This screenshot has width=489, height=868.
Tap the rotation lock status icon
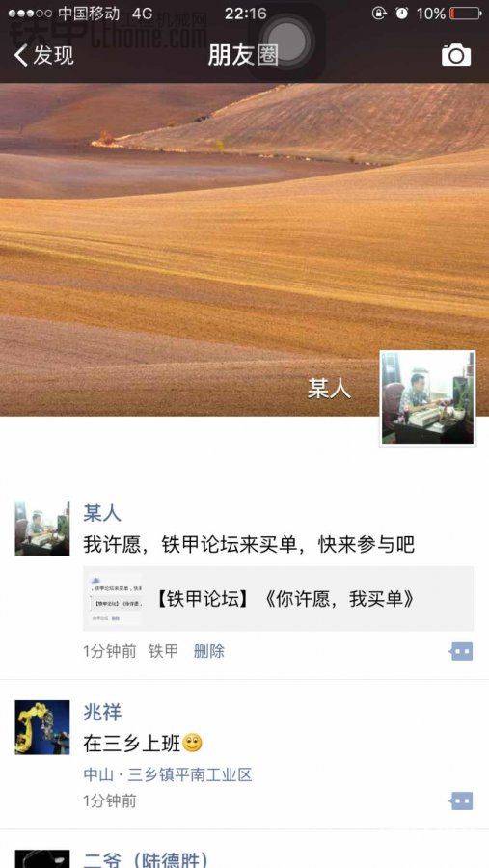(379, 14)
